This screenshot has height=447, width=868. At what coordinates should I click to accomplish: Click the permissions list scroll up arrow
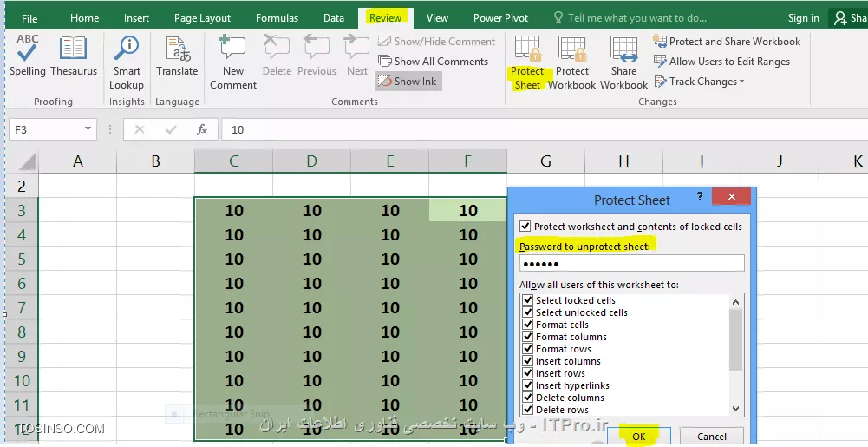735,302
